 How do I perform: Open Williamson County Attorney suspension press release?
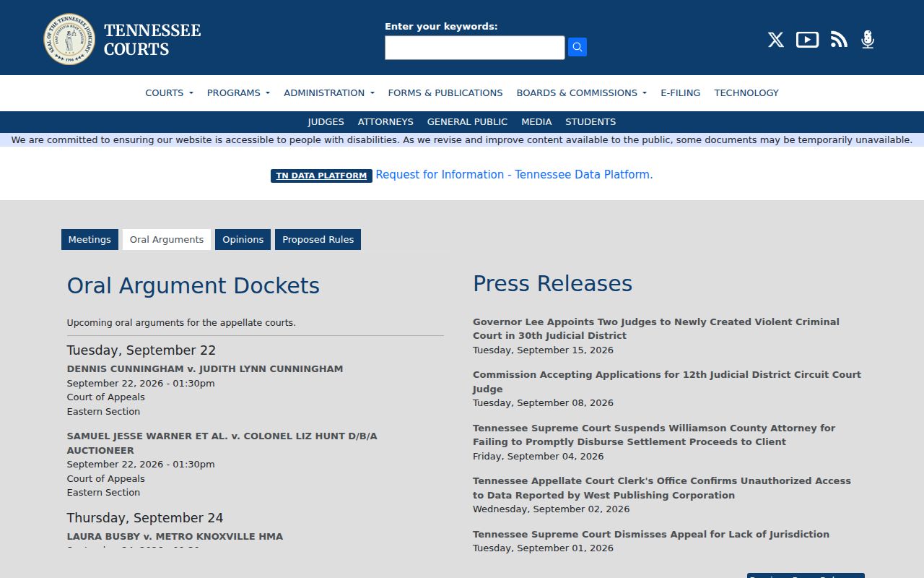tap(654, 435)
